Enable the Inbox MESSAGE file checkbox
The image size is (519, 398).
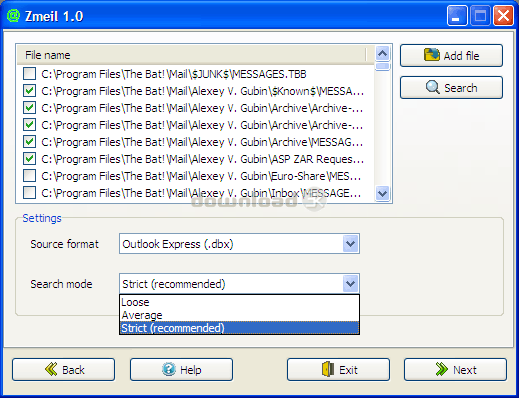pos(30,193)
